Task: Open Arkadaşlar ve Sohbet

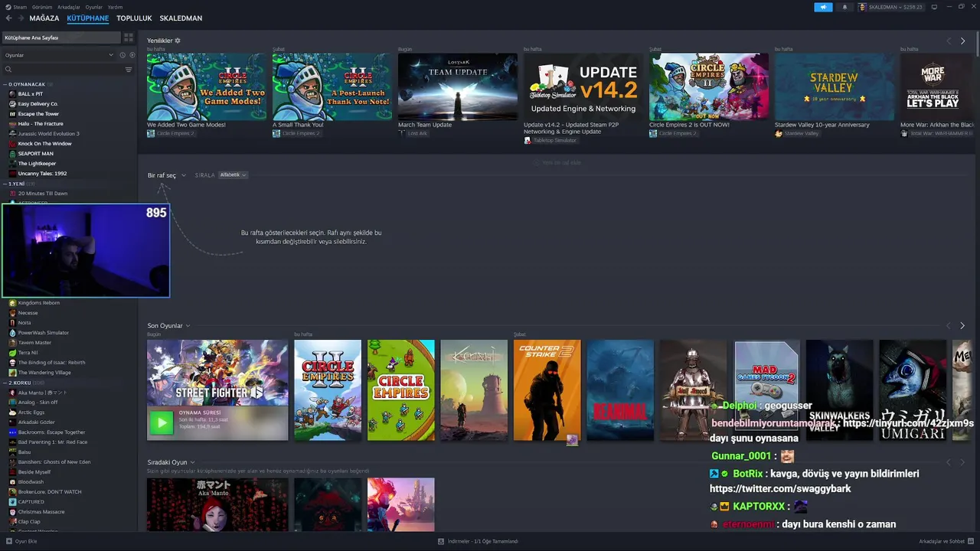Action: click(942, 541)
